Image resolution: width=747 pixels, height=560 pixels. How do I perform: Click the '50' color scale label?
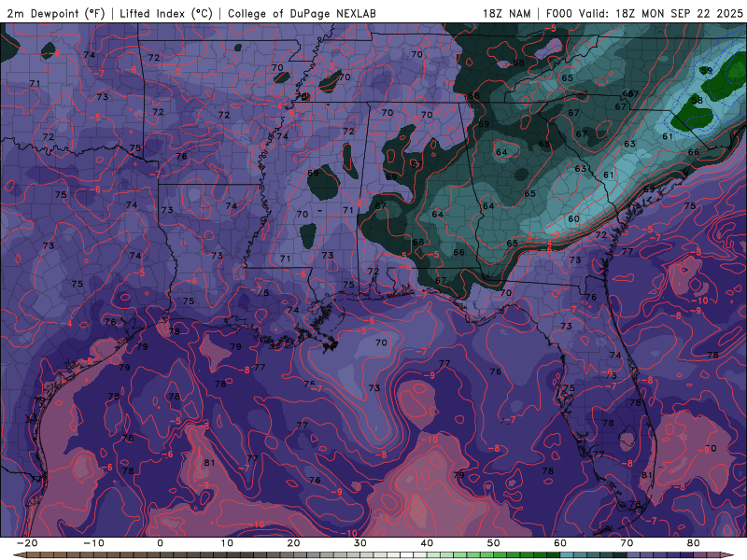coord(494,543)
